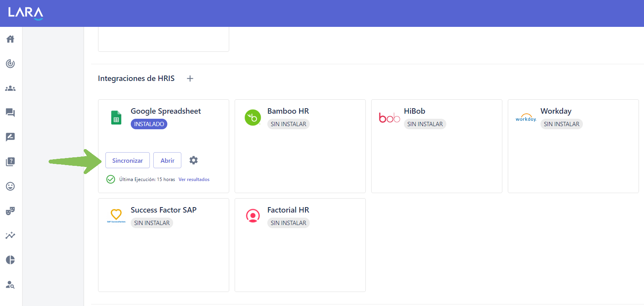Click HiBob SIN INSTALAR badge

(x=425, y=124)
